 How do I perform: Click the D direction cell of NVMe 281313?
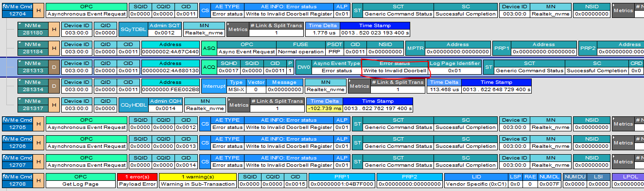[54, 67]
